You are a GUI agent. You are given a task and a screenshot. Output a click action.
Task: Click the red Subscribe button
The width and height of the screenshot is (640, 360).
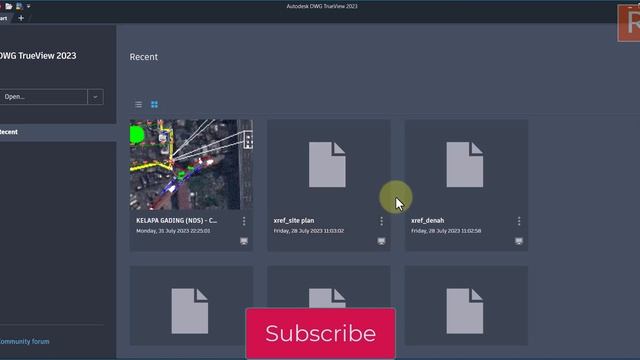click(x=320, y=333)
